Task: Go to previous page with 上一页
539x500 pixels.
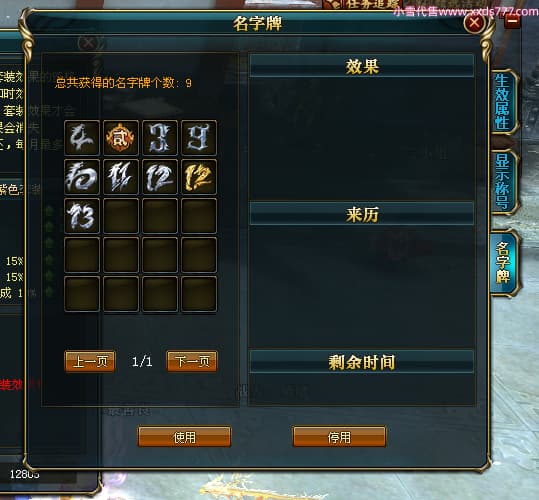Action: [90, 362]
